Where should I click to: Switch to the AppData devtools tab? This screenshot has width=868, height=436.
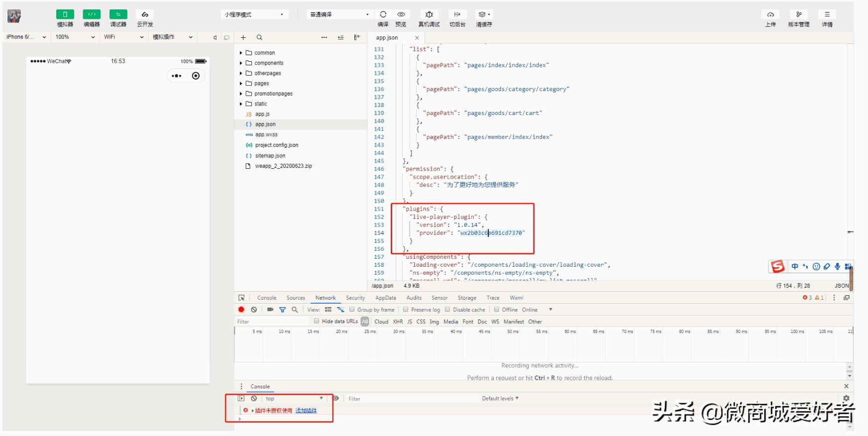coord(385,298)
